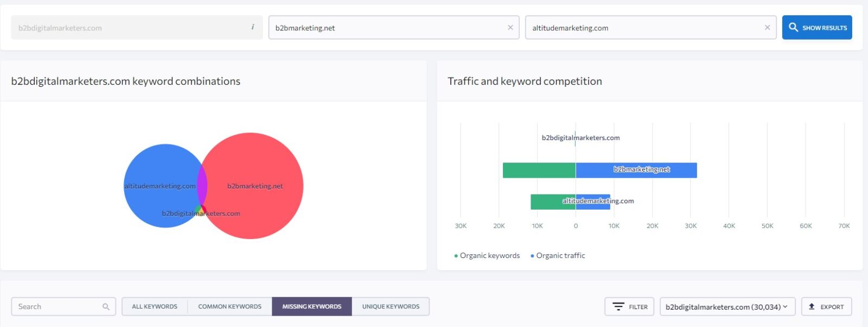
Task: Click the magnifier icon in Show Results button
Action: (793, 27)
